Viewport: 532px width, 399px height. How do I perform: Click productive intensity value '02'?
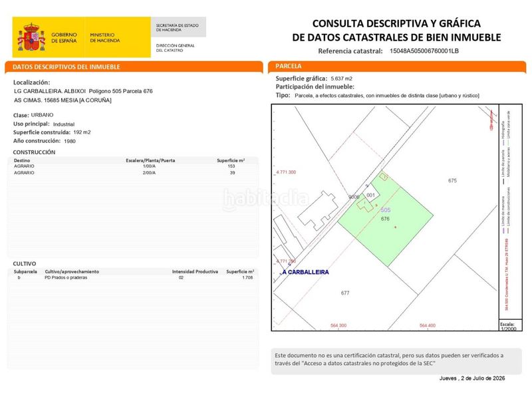click(x=181, y=277)
